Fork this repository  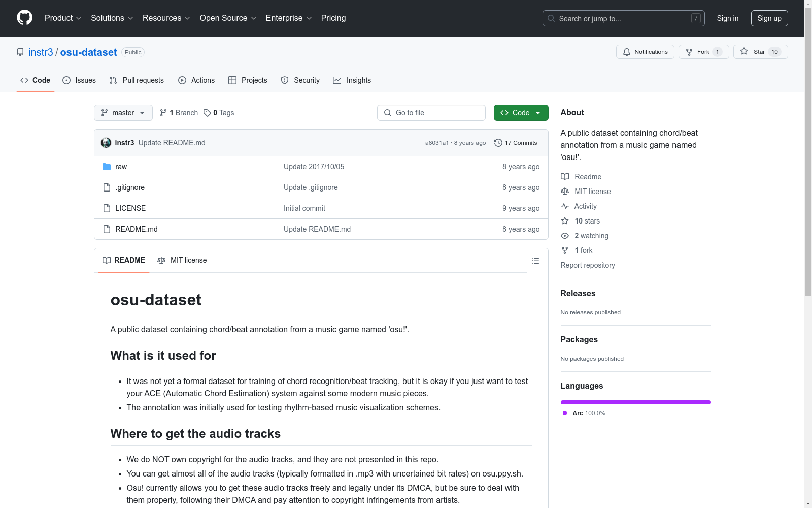coord(703,52)
